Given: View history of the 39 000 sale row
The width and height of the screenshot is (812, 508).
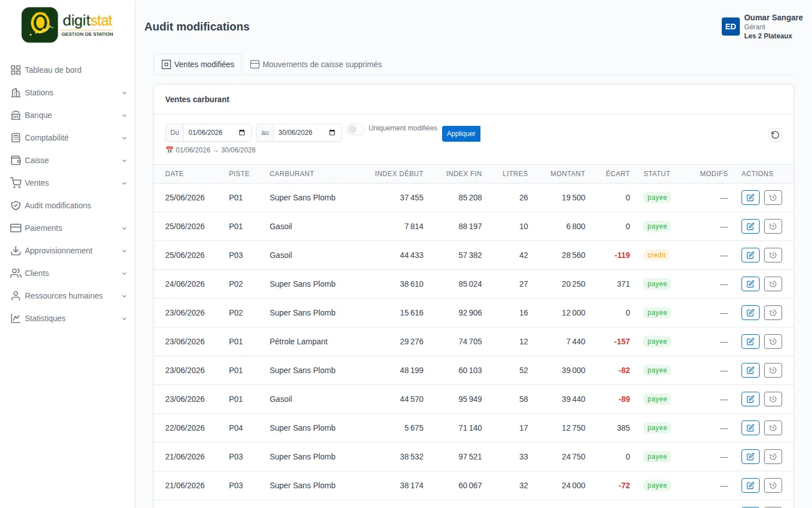Looking at the screenshot, I should [x=773, y=370].
